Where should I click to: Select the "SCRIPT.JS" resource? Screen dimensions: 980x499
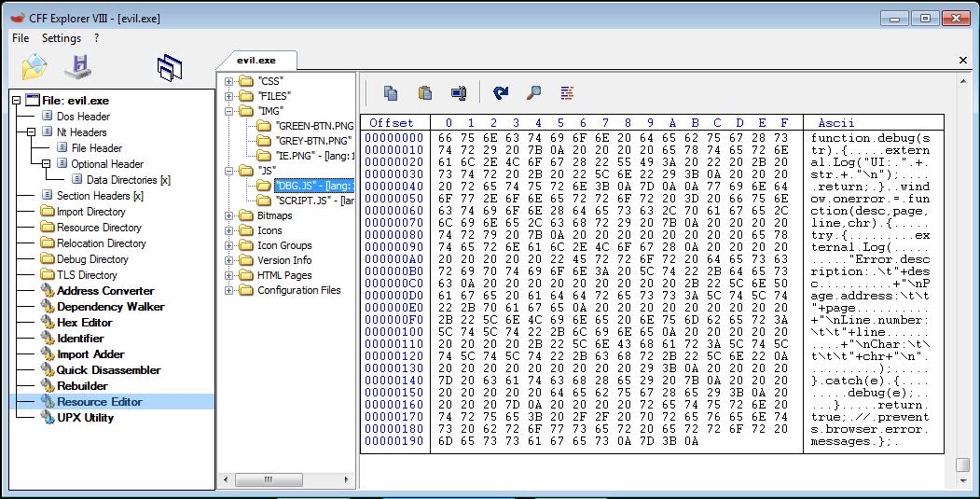coord(314,201)
